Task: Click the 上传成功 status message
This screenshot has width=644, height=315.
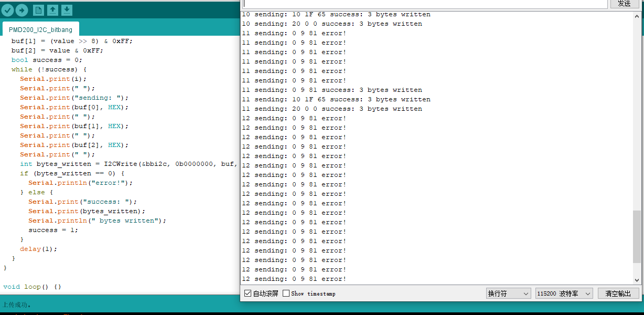Action: pyautogui.click(x=17, y=304)
